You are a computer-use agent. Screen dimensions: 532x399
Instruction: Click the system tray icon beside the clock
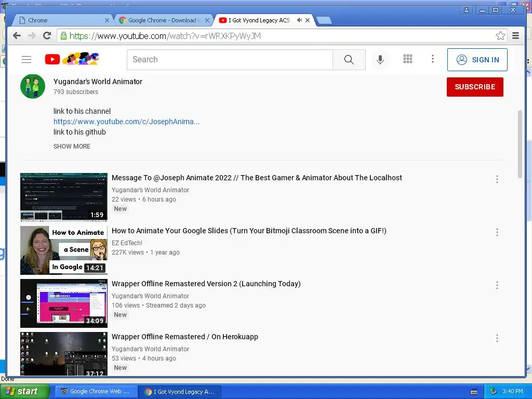(x=493, y=392)
